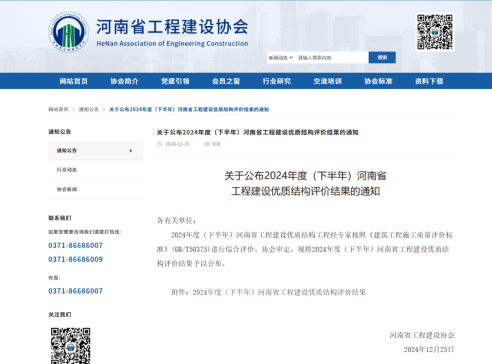This screenshot has width=492, height=364.
Task: Open the header QR code image
Action: point(435,32)
